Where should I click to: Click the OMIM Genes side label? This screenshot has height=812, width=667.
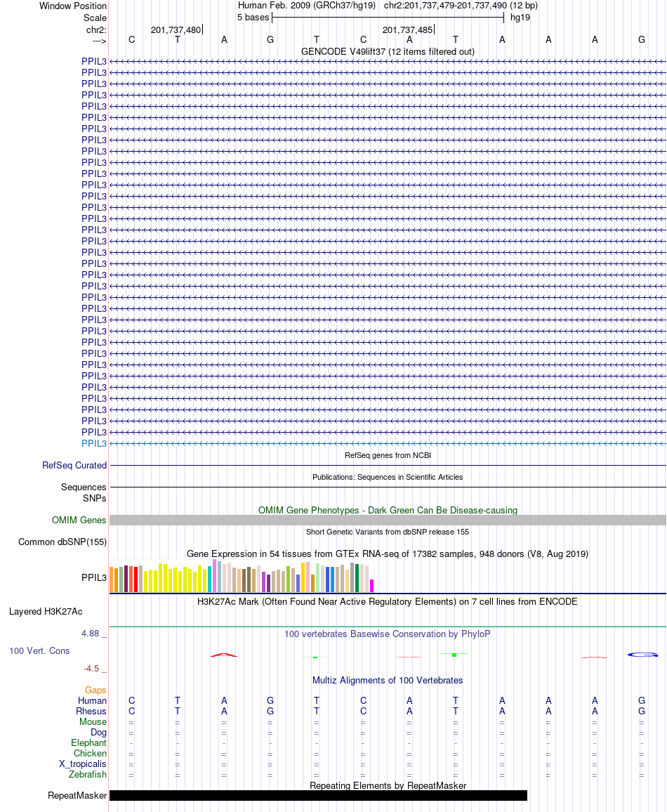(79, 520)
